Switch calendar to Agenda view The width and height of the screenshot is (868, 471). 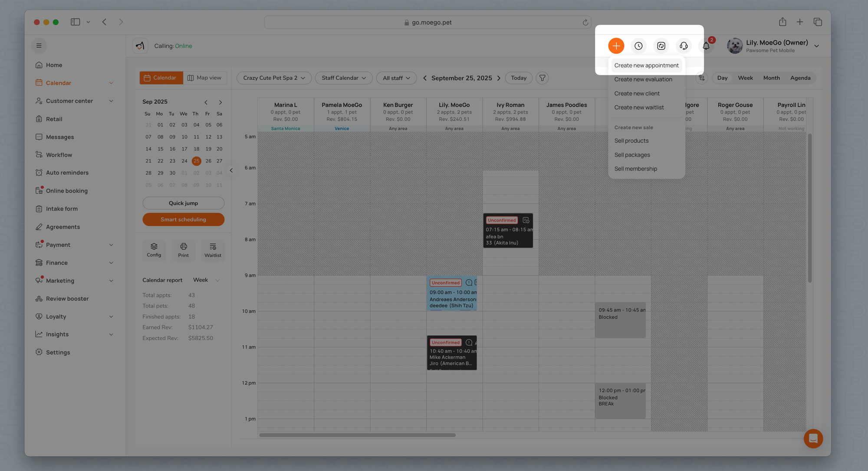800,78
